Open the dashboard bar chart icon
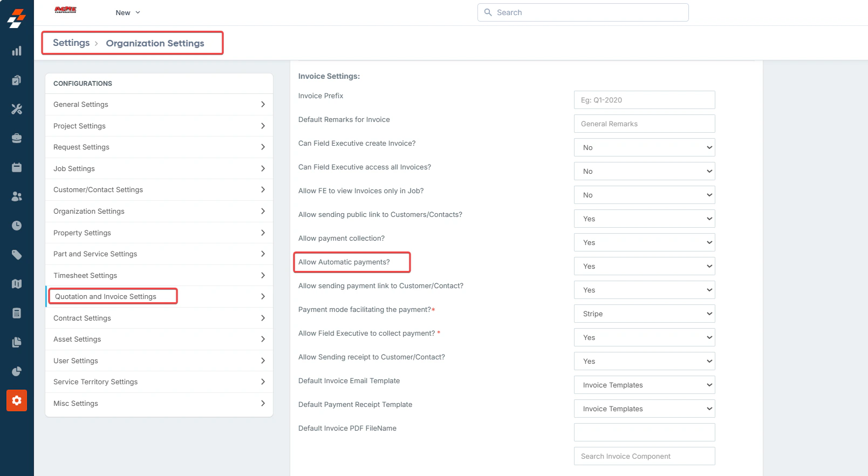The height and width of the screenshot is (476, 868). [17, 51]
